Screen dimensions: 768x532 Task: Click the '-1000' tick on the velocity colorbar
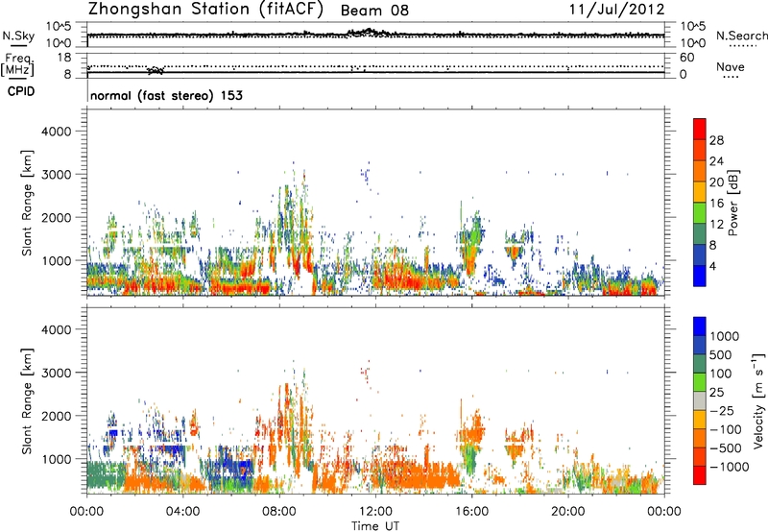pyautogui.click(x=729, y=467)
